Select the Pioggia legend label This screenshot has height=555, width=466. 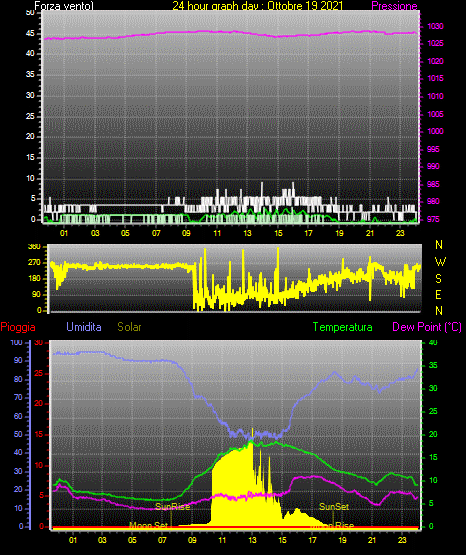[x=18, y=327]
